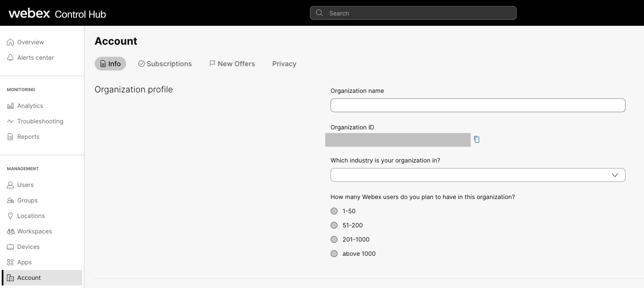Screen dimensions: 644x288
Task: Click the Organization name input field
Action: pyautogui.click(x=478, y=105)
